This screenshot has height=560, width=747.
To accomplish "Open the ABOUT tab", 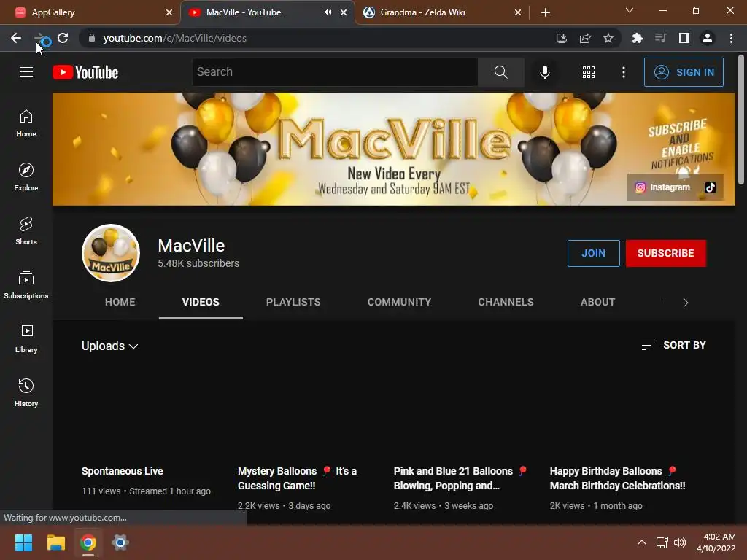I will point(597,302).
